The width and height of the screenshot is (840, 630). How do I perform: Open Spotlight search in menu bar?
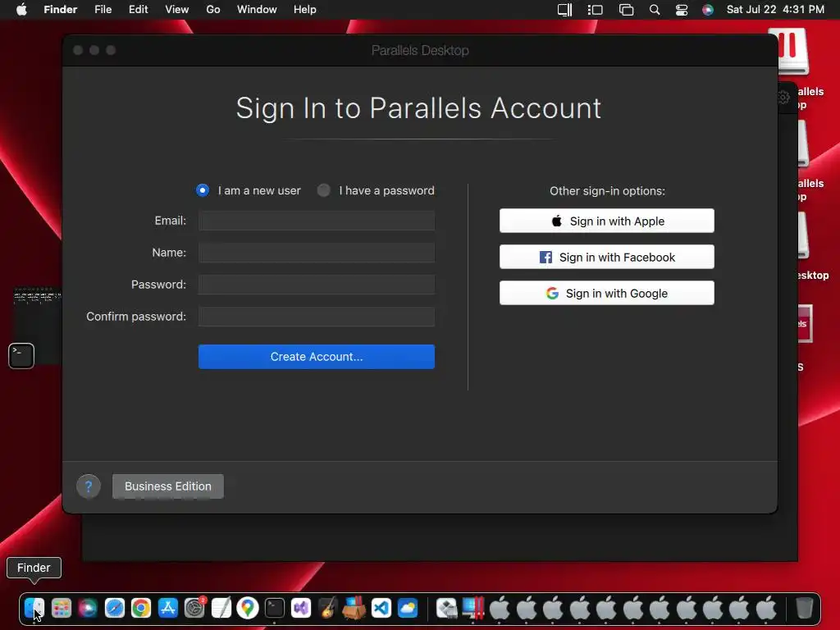654,10
